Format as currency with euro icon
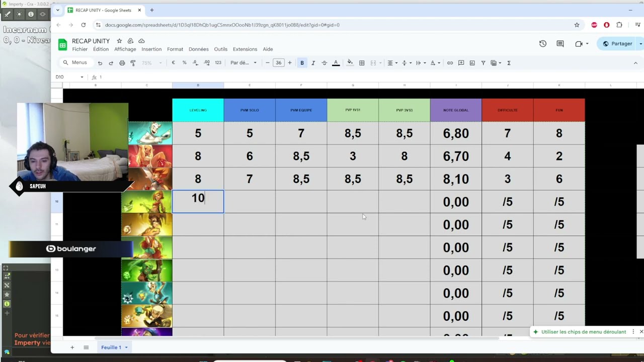The height and width of the screenshot is (362, 644). [x=174, y=63]
